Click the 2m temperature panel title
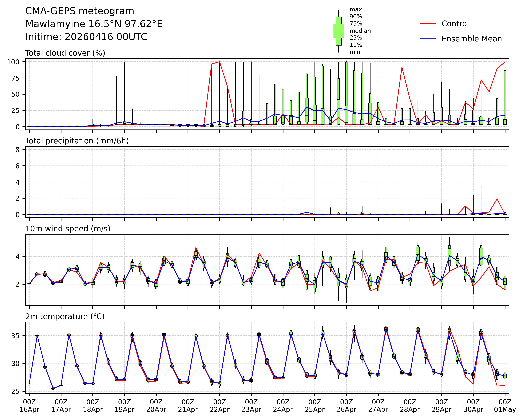523x420 pixels. (65, 316)
